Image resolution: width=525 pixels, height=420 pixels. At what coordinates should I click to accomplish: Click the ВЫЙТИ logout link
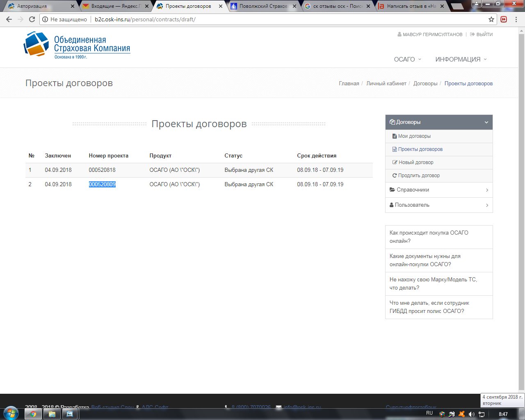(x=484, y=34)
